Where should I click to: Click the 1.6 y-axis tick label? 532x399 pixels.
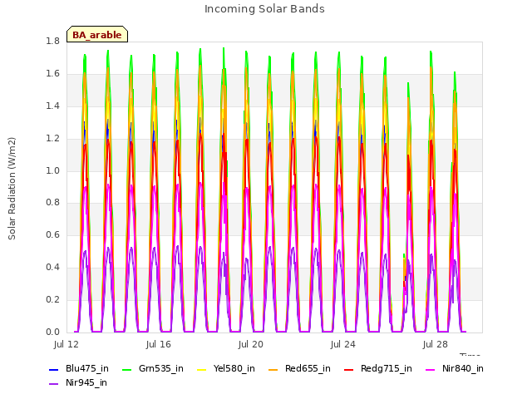click(52, 74)
